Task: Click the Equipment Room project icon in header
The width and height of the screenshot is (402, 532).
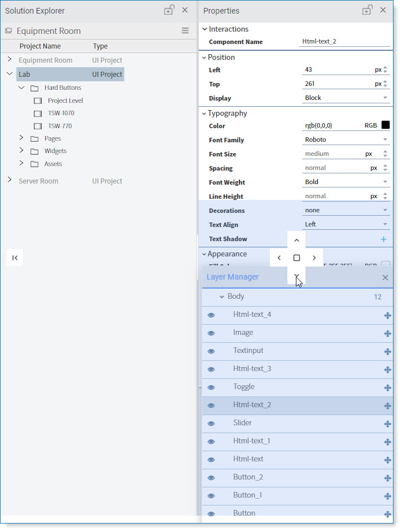Action: coord(8,31)
